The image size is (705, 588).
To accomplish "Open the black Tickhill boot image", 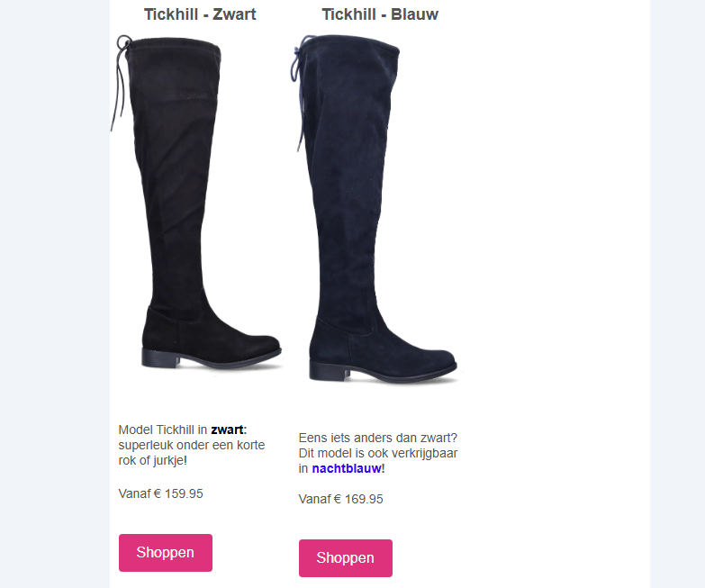I will (196, 203).
